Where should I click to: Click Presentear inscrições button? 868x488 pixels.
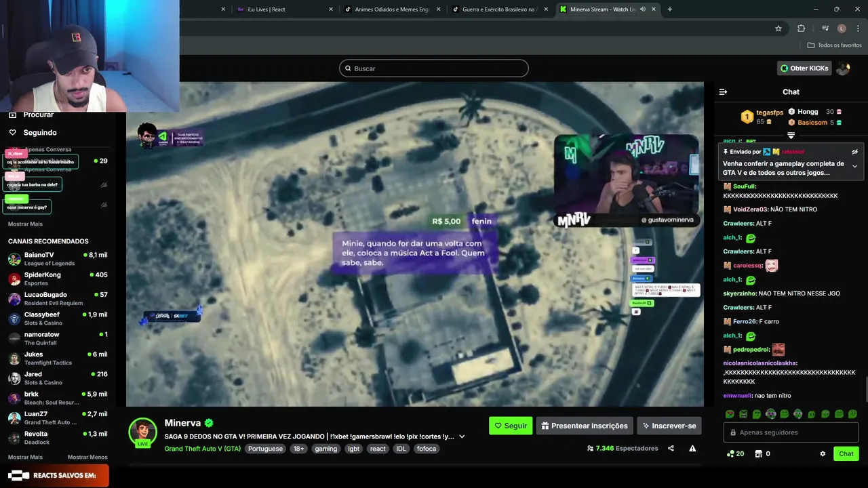point(585,426)
